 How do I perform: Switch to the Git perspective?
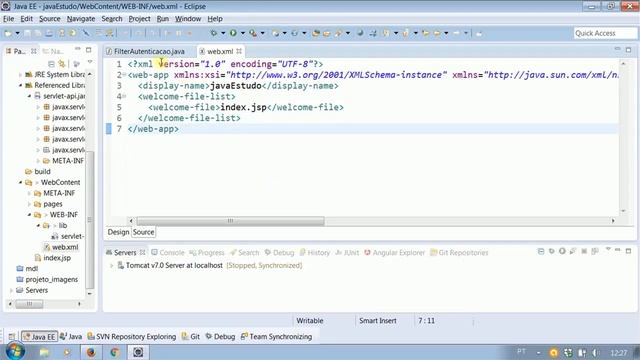(191, 337)
